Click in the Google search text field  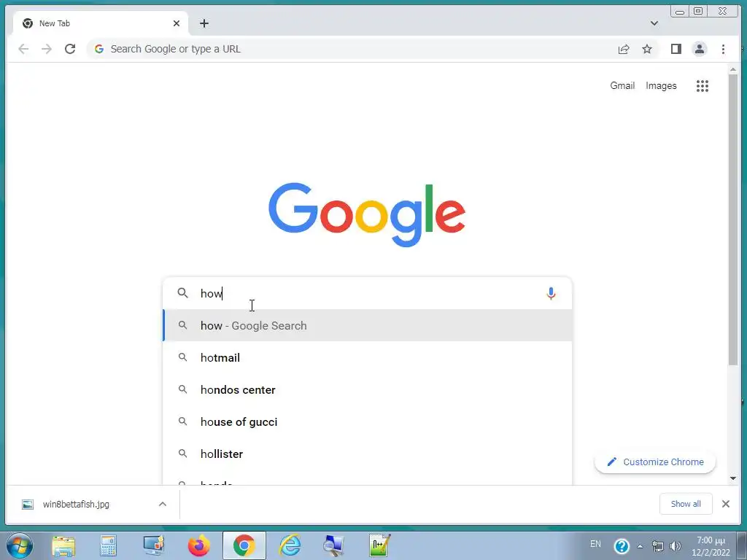tap(369, 293)
